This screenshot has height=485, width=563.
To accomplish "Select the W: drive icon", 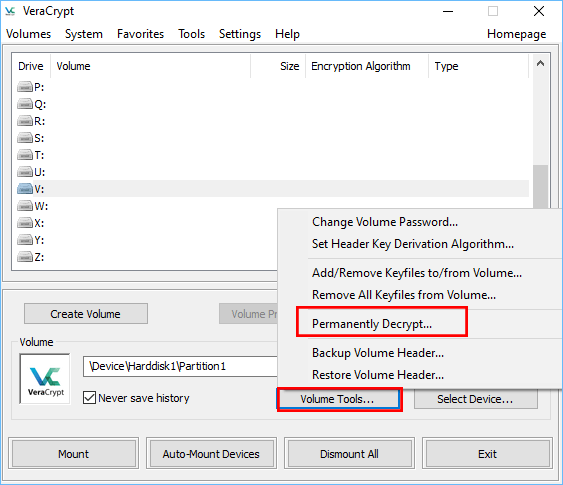I will point(25,206).
